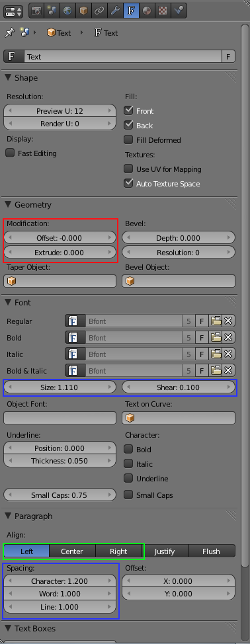Load a font file for Regular
This screenshot has height=644, width=250.
pos(216,321)
